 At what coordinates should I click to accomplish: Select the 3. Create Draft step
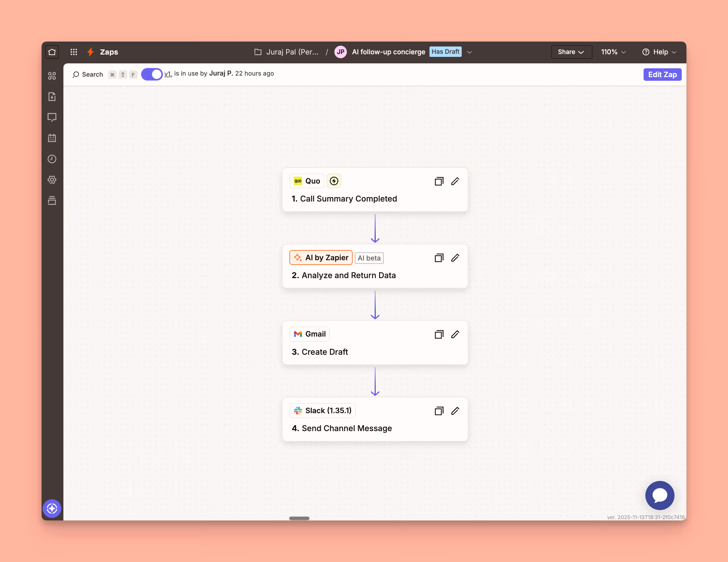coord(375,343)
